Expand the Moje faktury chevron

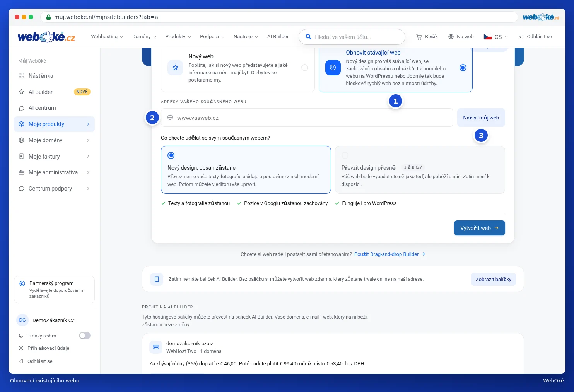tap(88, 157)
